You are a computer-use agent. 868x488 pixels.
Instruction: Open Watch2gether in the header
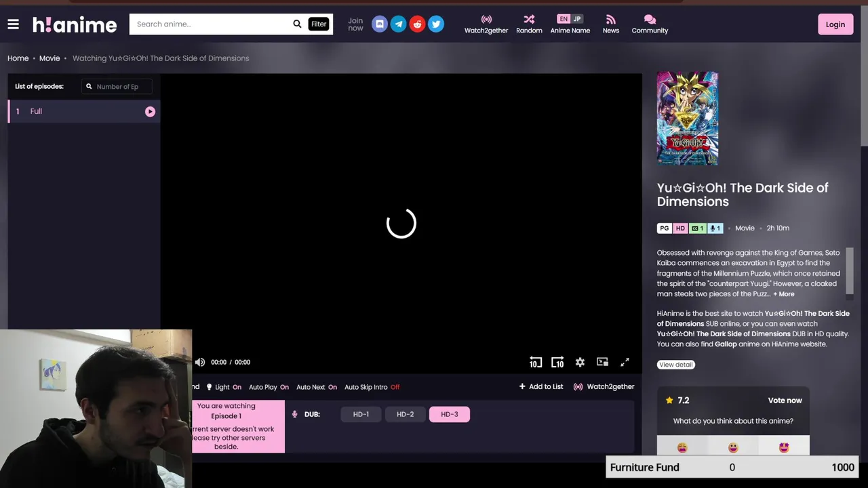pyautogui.click(x=486, y=24)
